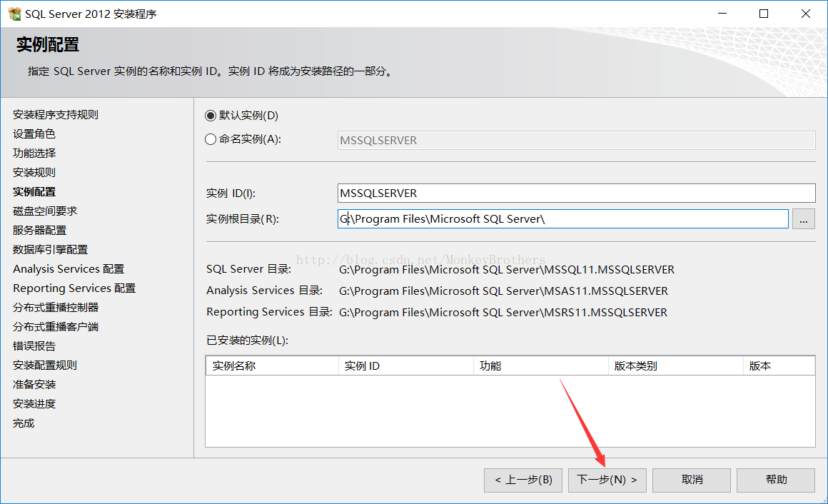Select the 安装进度 step in sidebar

point(34,404)
